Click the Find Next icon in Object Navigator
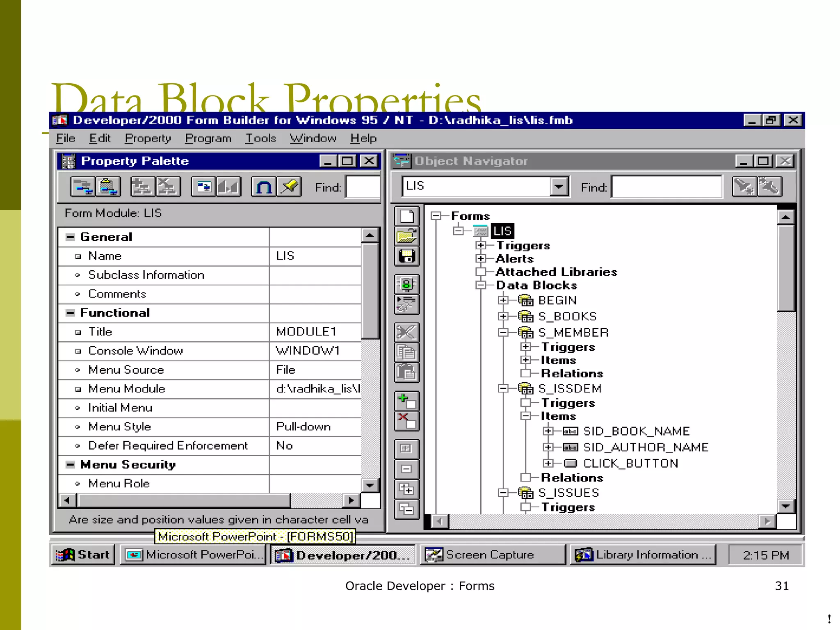Viewport: 840px width, 630px height. point(744,187)
